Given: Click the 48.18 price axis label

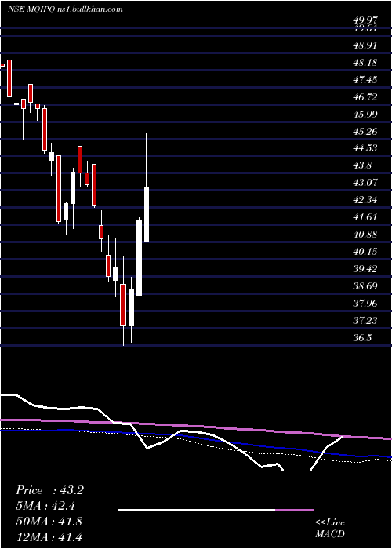Looking at the screenshot, I should coord(365,63).
